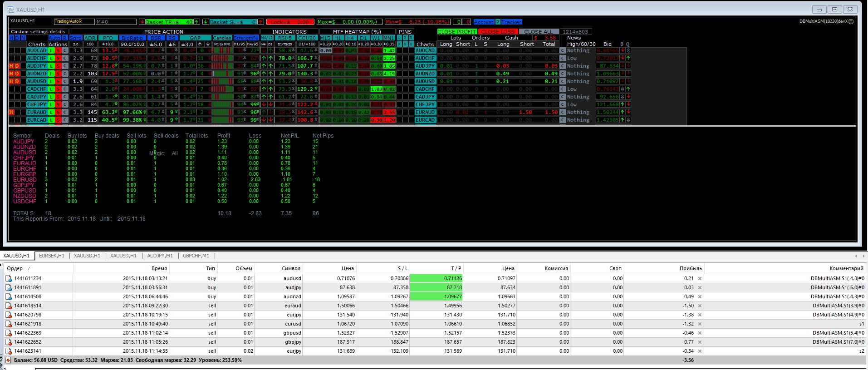The image size is (868, 370).
Task: Toggle the H flag on the EURAUD row
Action: pyautogui.click(x=11, y=112)
